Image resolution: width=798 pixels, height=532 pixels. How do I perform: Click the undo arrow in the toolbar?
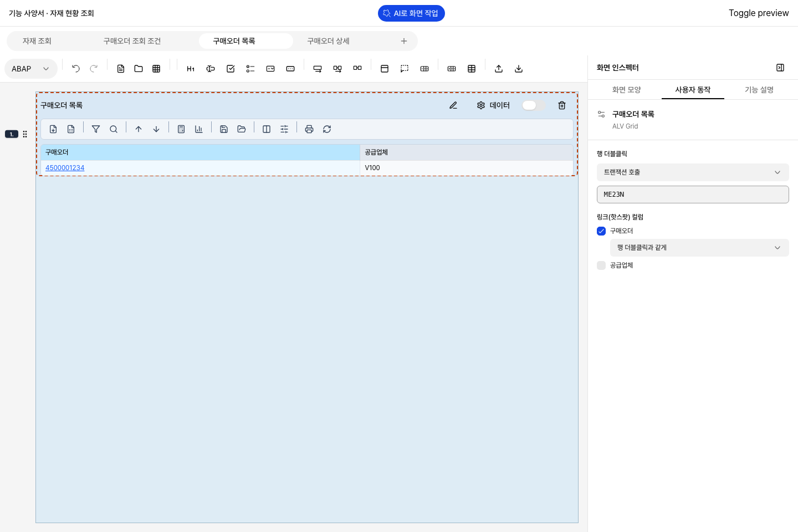coord(76,69)
